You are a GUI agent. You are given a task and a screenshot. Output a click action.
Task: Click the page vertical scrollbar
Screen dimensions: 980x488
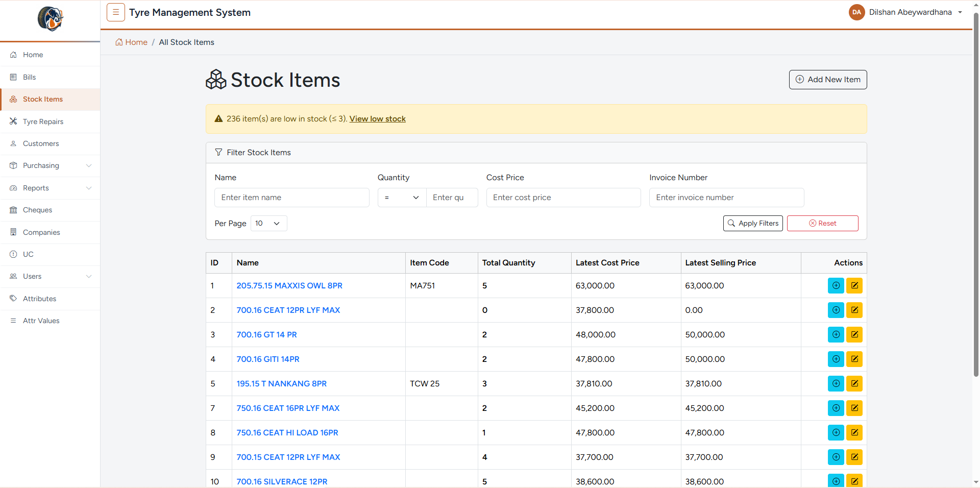[976, 194]
